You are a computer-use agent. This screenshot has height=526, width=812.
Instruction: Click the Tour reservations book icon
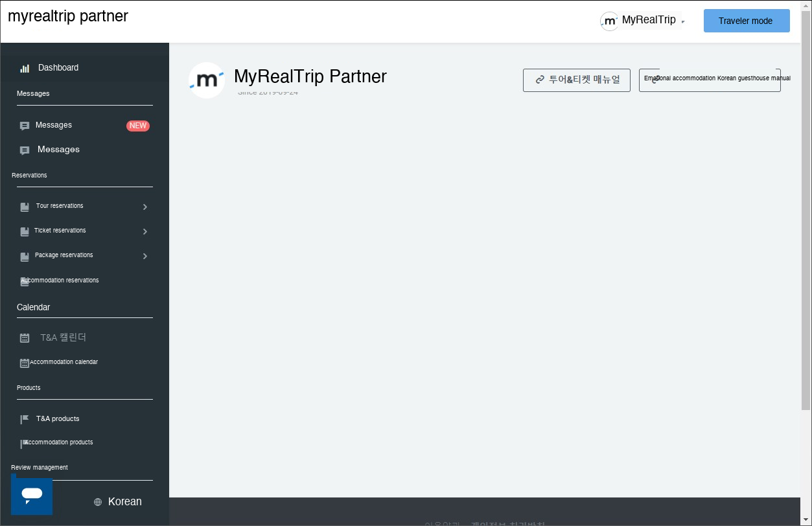point(25,207)
